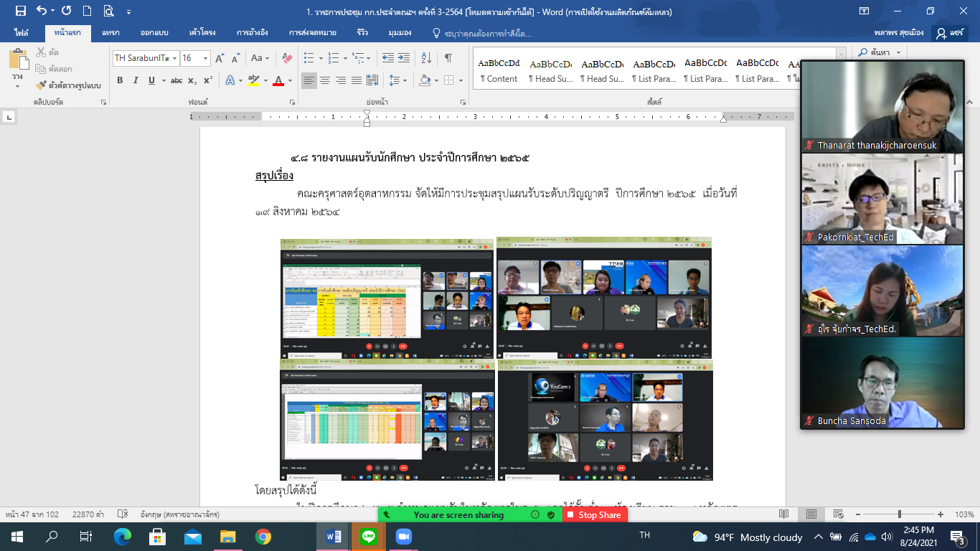Switch to the รีวิว (Review) tab
Screen dimensions: 980x551
(x=362, y=33)
